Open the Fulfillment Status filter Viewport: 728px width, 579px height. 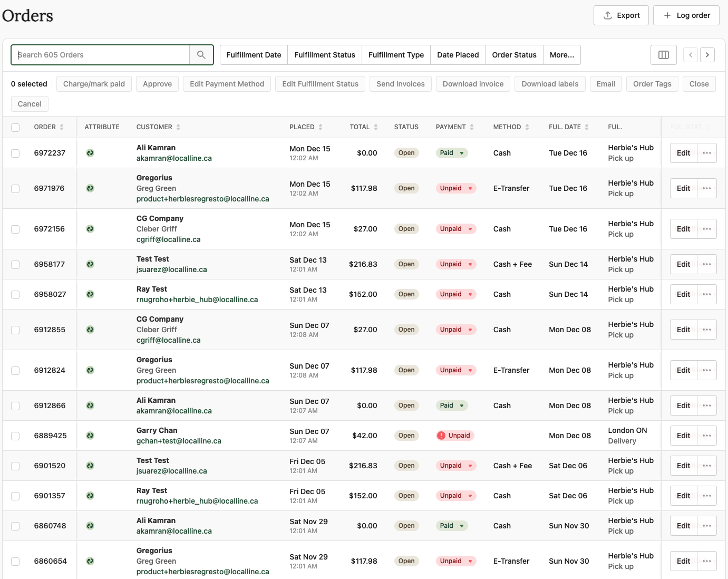click(x=325, y=55)
